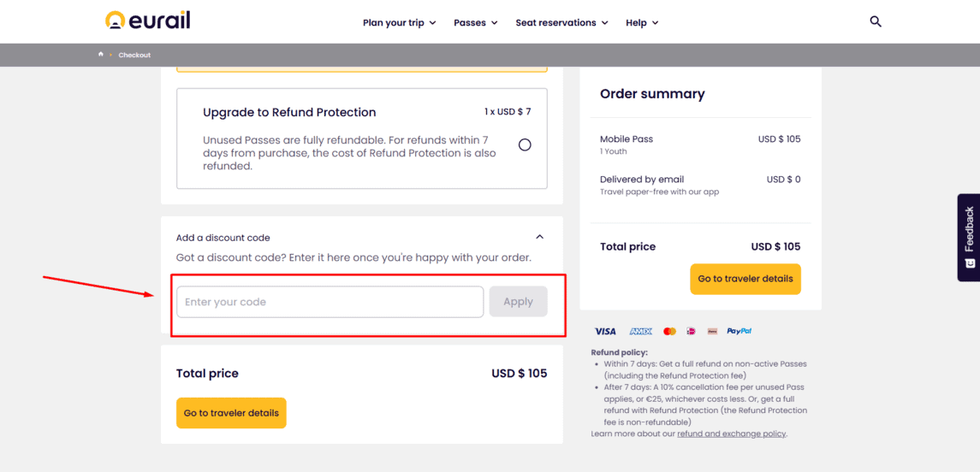Image resolution: width=980 pixels, height=472 pixels.
Task: Click the Enter your code field
Action: point(330,302)
